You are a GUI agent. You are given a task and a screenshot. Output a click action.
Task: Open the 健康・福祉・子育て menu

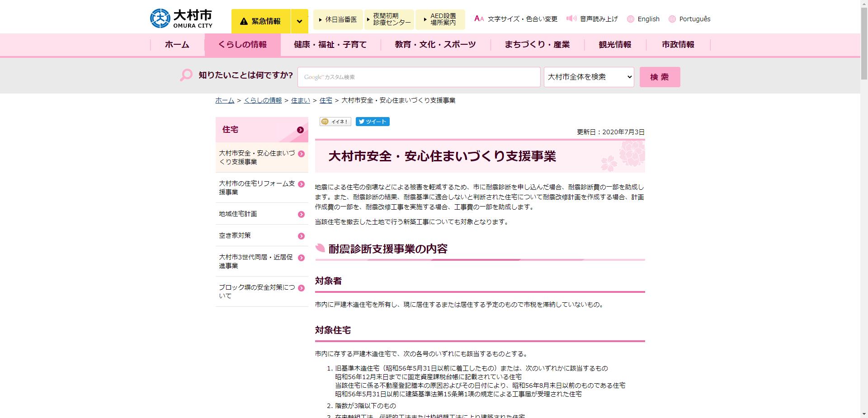[x=330, y=44]
